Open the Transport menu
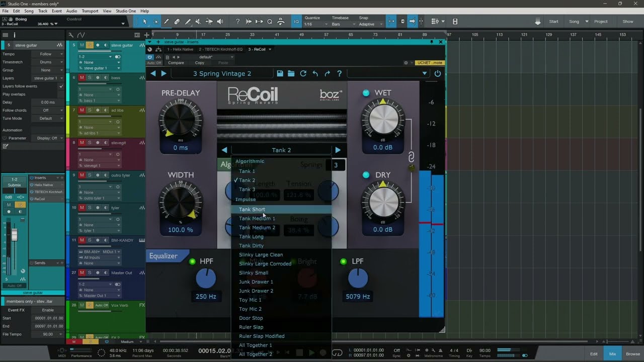The width and height of the screenshot is (644, 362). click(x=90, y=11)
